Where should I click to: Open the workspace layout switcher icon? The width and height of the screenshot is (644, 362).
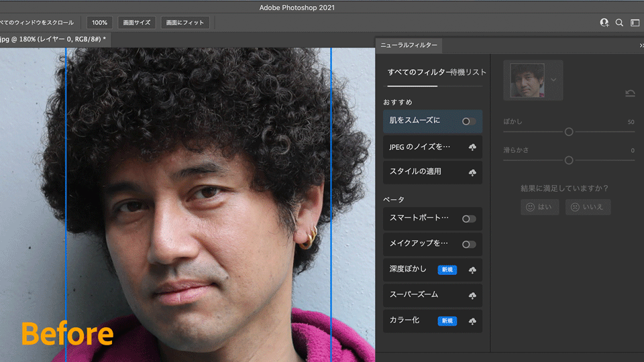[635, 23]
